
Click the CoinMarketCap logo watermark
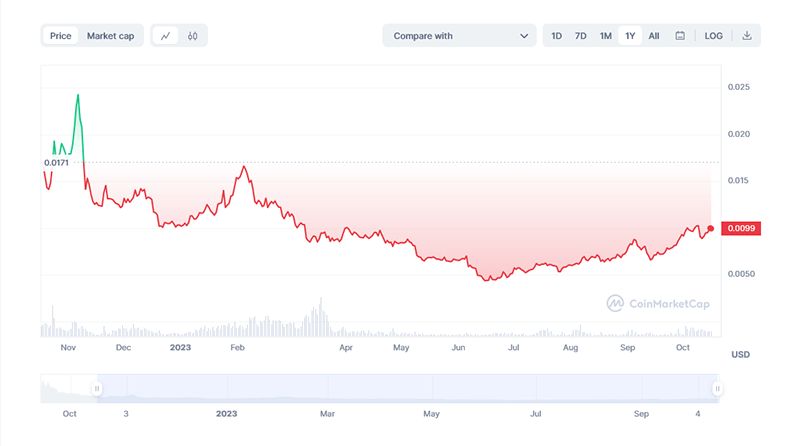(658, 304)
